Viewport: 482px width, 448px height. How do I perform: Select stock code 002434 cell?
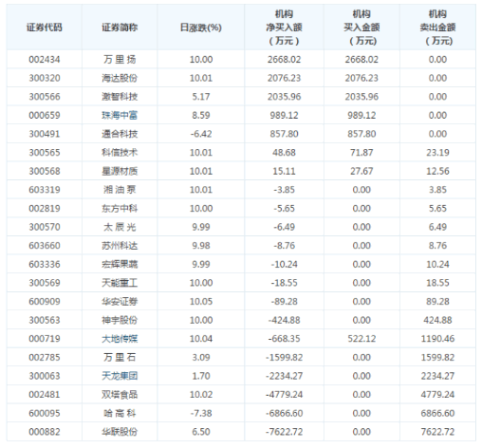pyautogui.click(x=45, y=60)
